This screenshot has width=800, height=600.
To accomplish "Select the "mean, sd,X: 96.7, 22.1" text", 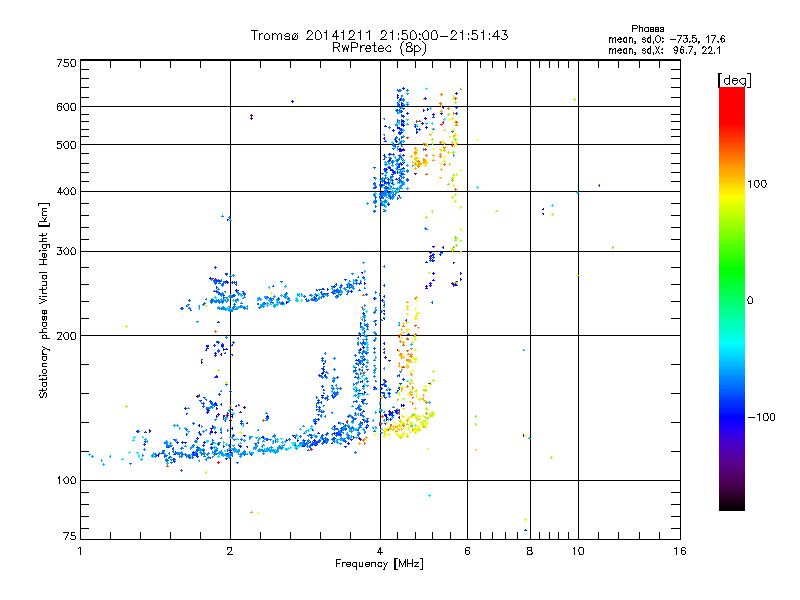I will pyautogui.click(x=664, y=51).
